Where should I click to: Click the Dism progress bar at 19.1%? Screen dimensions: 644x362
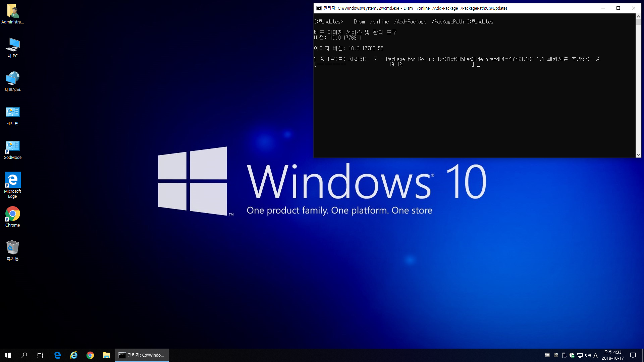(394, 64)
